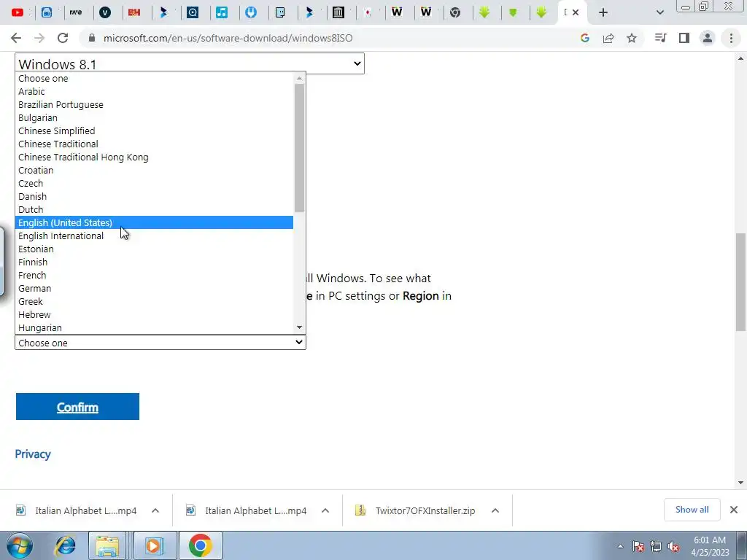Choose Hebrew
The height and width of the screenshot is (560, 747).
[154, 314]
